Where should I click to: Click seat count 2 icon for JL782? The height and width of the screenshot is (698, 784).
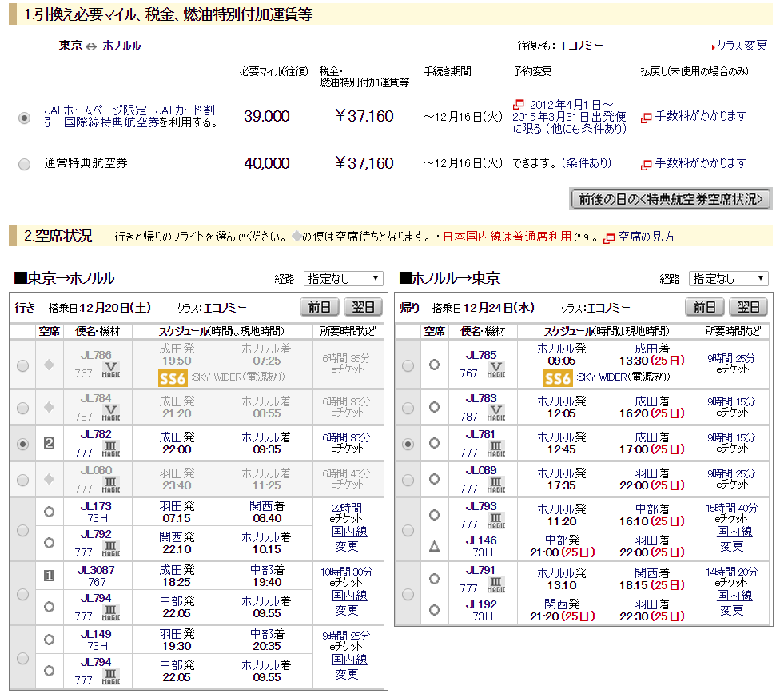point(49,443)
